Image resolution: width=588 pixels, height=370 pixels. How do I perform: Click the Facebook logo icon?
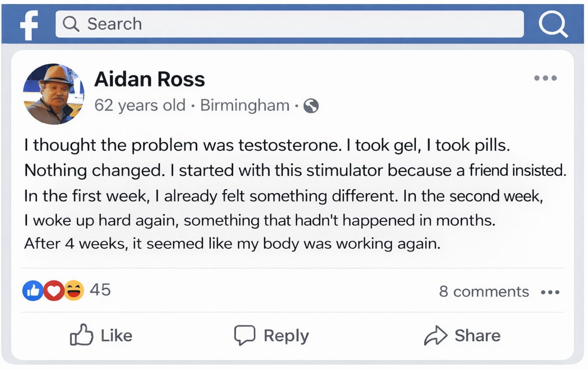pyautogui.click(x=29, y=25)
